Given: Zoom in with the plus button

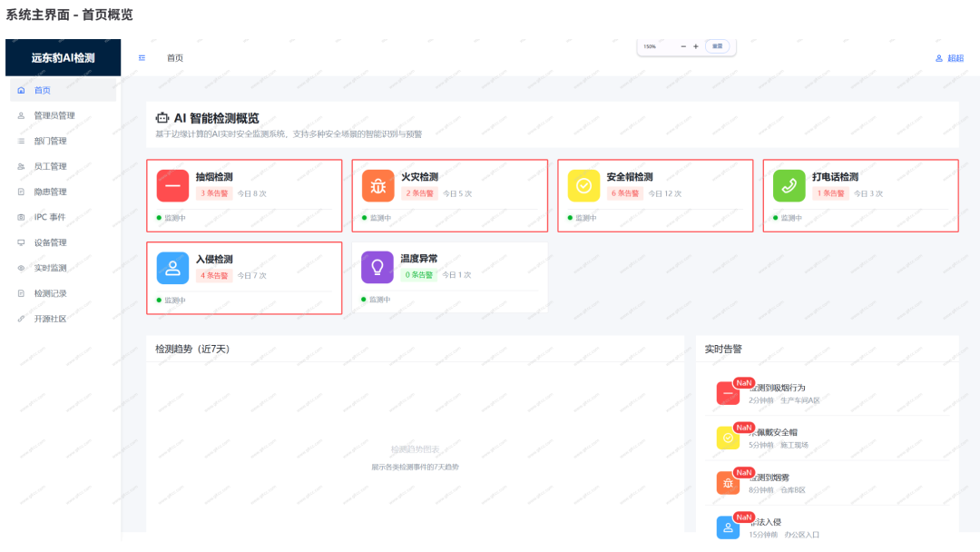Looking at the screenshot, I should (696, 46).
